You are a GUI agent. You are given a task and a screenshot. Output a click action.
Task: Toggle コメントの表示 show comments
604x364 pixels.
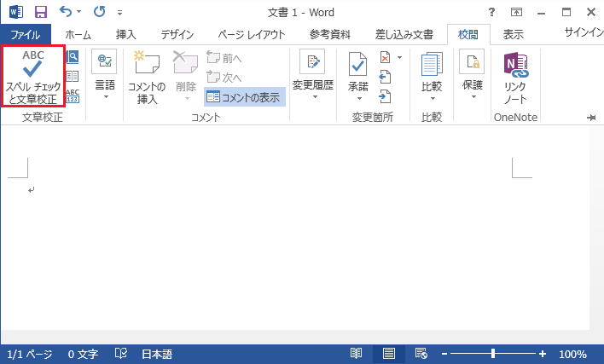pyautogui.click(x=245, y=96)
